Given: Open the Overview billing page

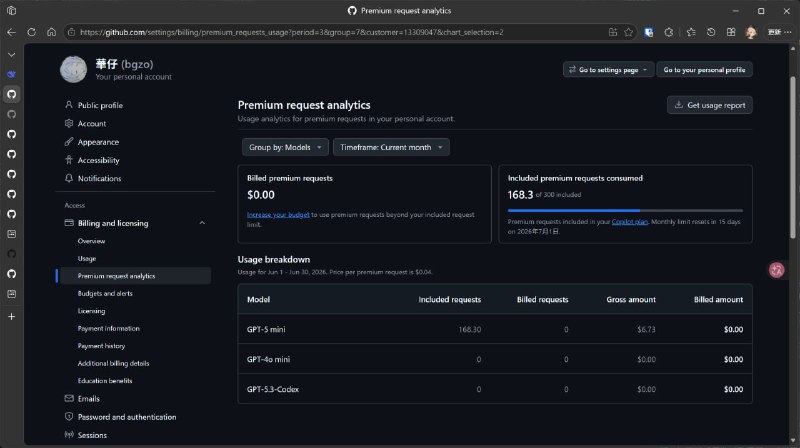Looking at the screenshot, I should 91,241.
